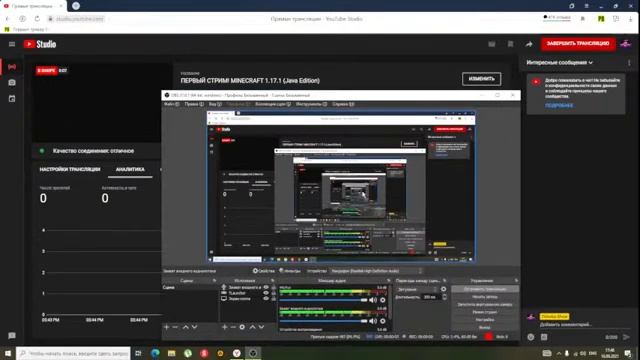The width and height of the screenshot is (640, 360).
Task: Open chat options three-dot menu
Action: click(x=629, y=62)
